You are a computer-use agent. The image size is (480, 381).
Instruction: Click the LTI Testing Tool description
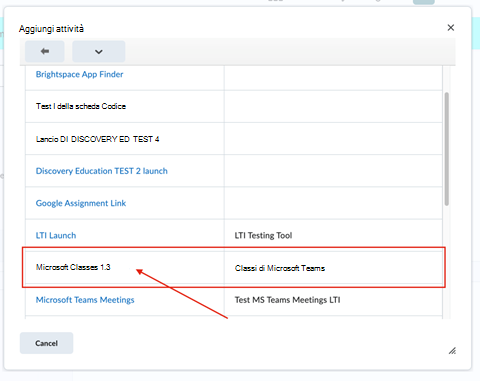pyautogui.click(x=263, y=236)
